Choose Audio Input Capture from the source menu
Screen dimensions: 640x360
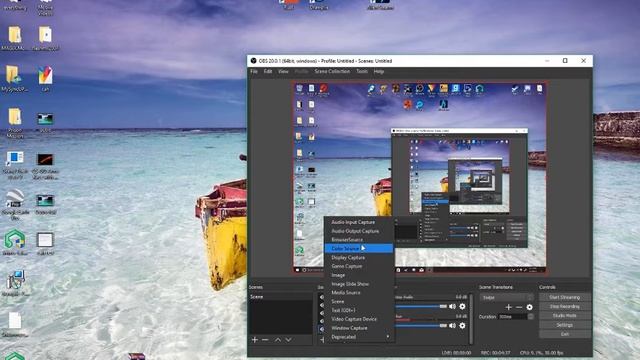tap(359, 222)
